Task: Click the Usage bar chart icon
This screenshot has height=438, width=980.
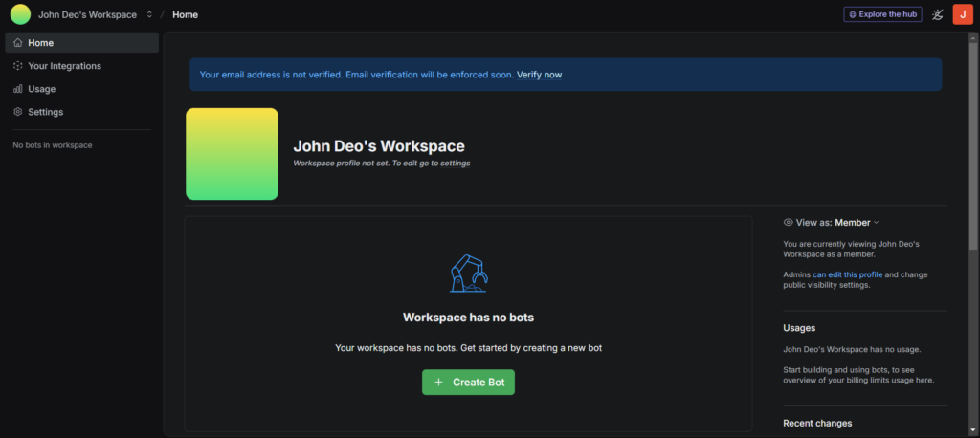Action: [18, 89]
